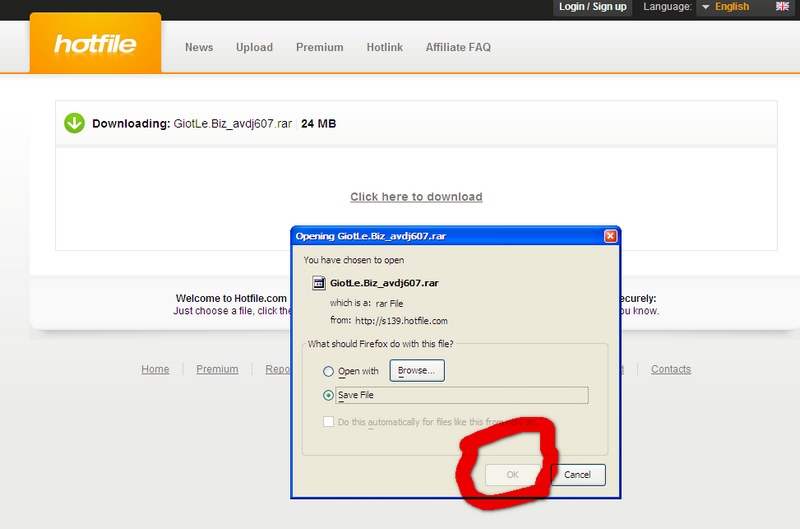The height and width of the screenshot is (529, 800).
Task: Click the dialog title bar text
Action: click(371, 236)
